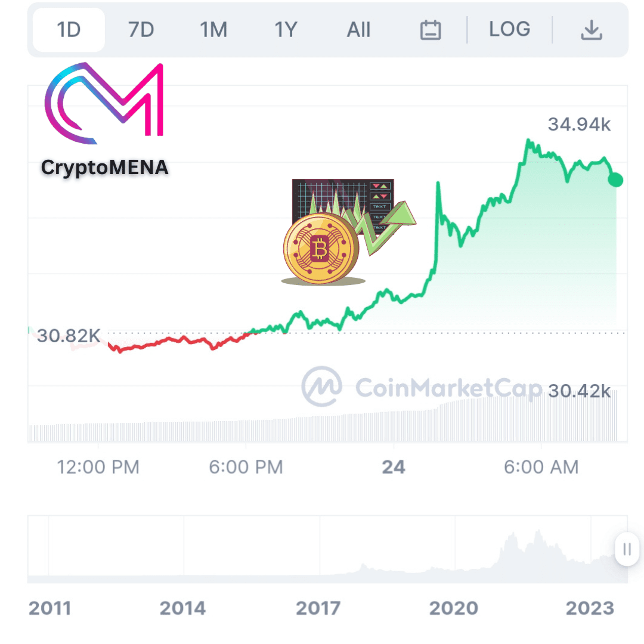Click the download chart icon
644x644 pixels.
coord(592,30)
